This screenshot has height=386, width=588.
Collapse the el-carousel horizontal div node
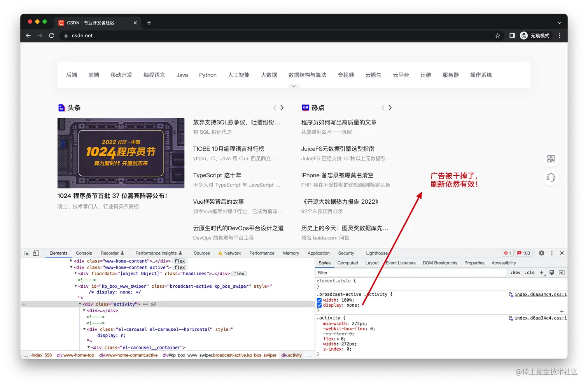[x=84, y=329]
